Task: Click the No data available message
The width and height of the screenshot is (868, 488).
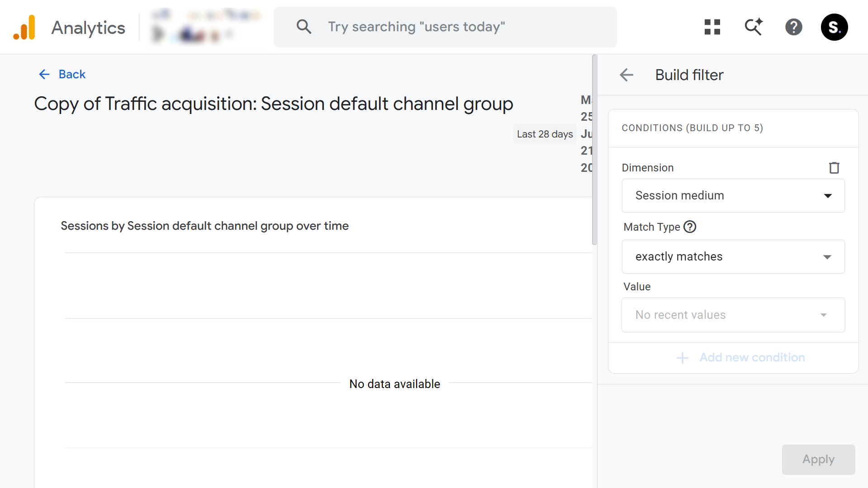Action: click(x=394, y=384)
